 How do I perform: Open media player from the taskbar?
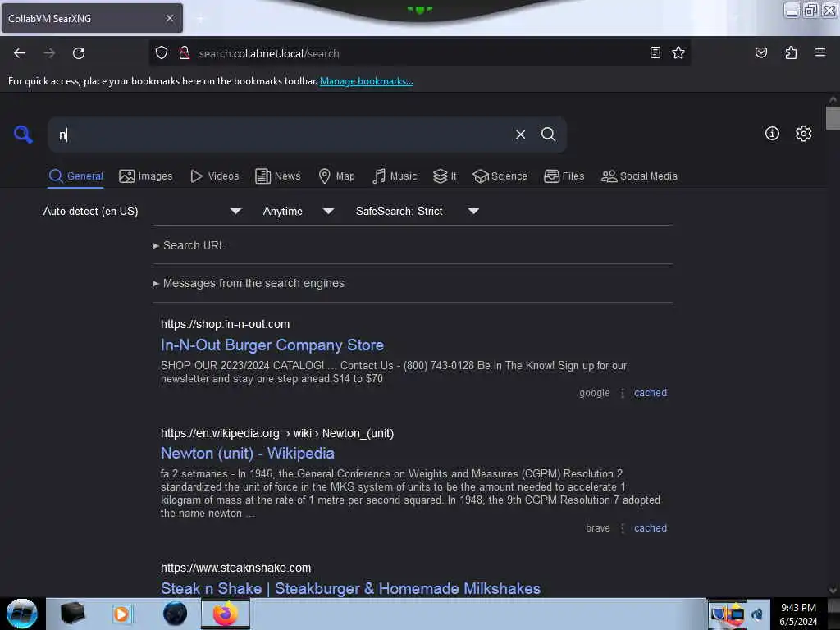pyautogui.click(x=121, y=614)
